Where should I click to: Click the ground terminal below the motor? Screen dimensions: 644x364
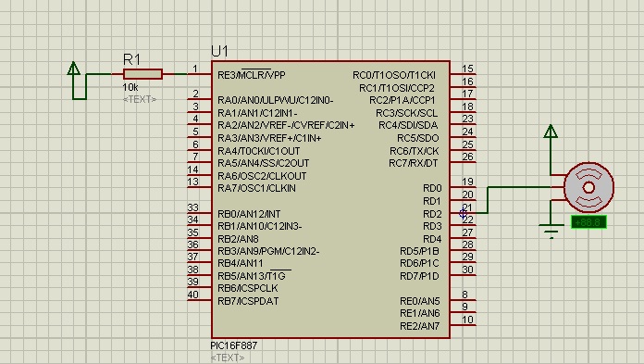[x=551, y=231]
